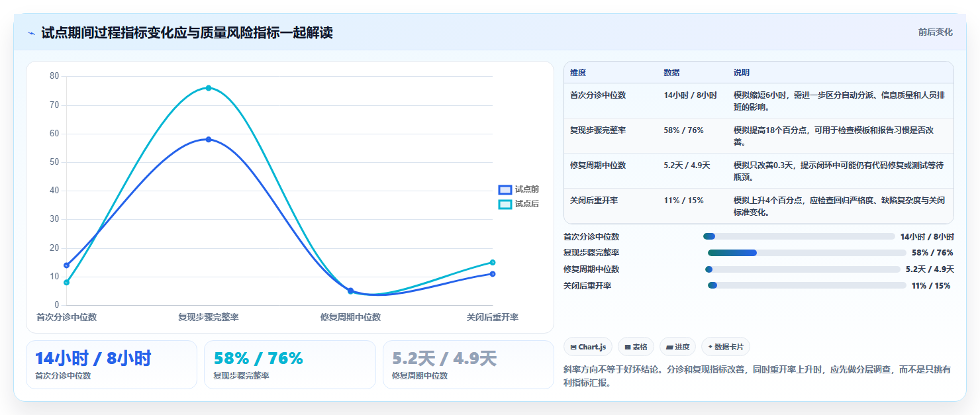This screenshot has width=980, height=415.
Task: Click the 关闭后重开率 progress bar
Action: 807,285
